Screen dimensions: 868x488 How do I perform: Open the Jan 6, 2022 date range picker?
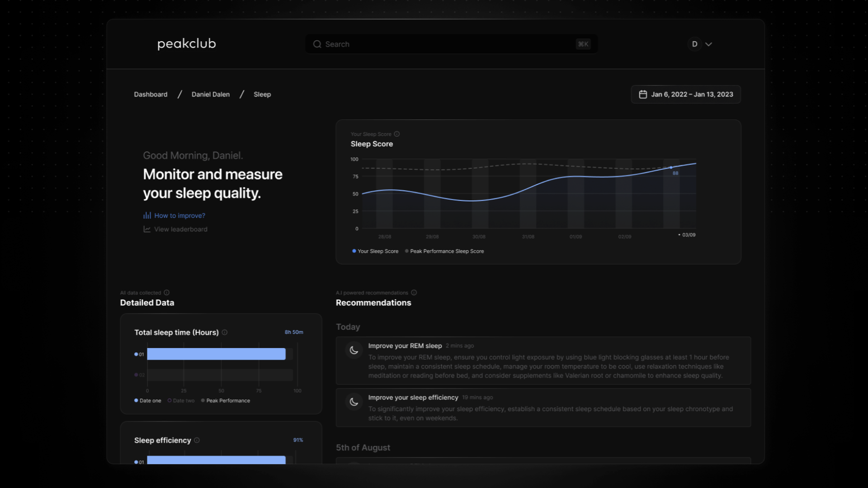click(x=691, y=94)
